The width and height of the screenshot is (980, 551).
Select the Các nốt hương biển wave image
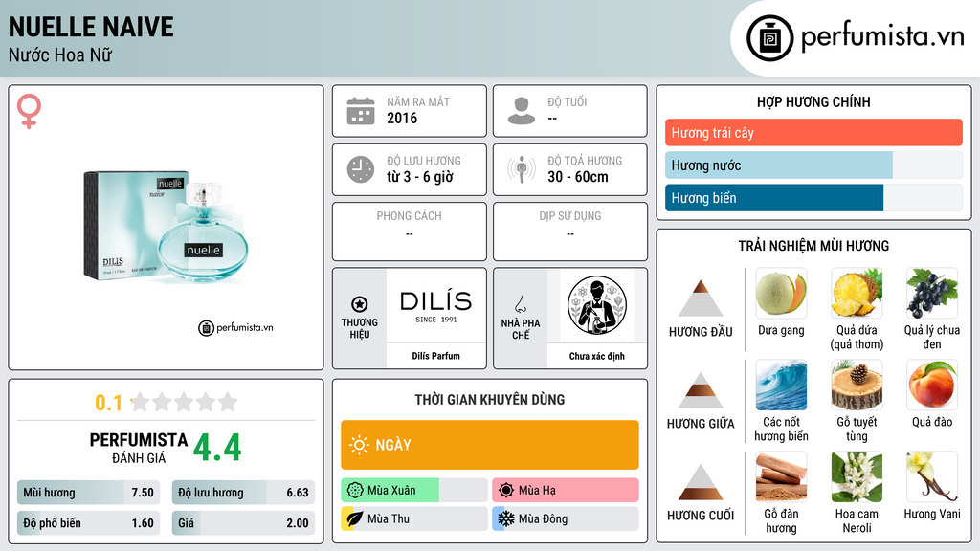click(781, 385)
